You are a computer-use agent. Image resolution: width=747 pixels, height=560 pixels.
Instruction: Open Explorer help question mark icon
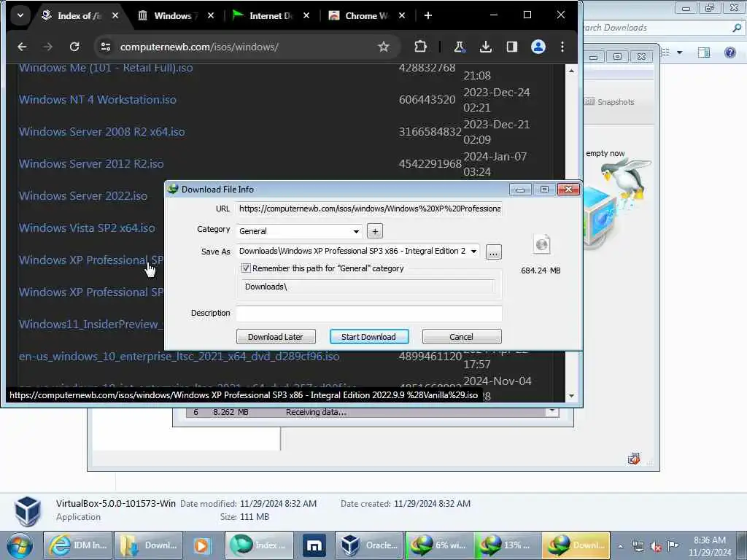coord(729,52)
